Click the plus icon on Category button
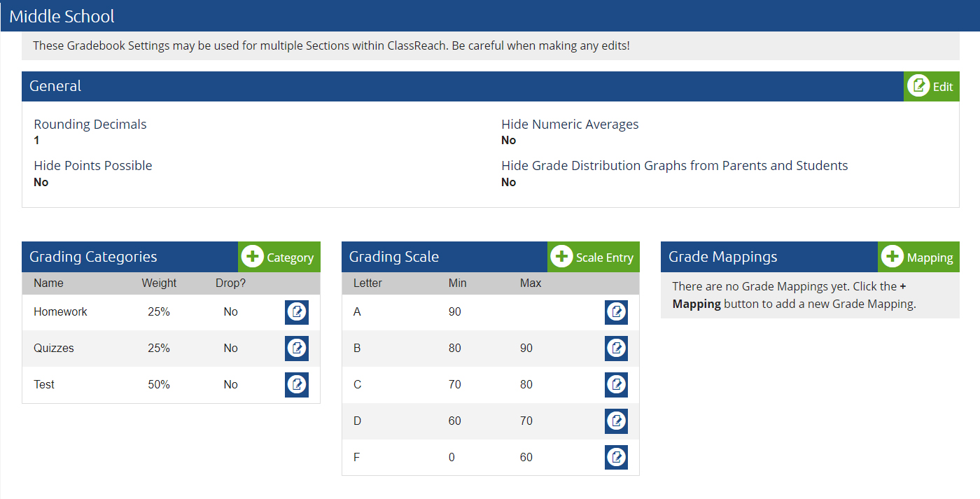 [253, 256]
